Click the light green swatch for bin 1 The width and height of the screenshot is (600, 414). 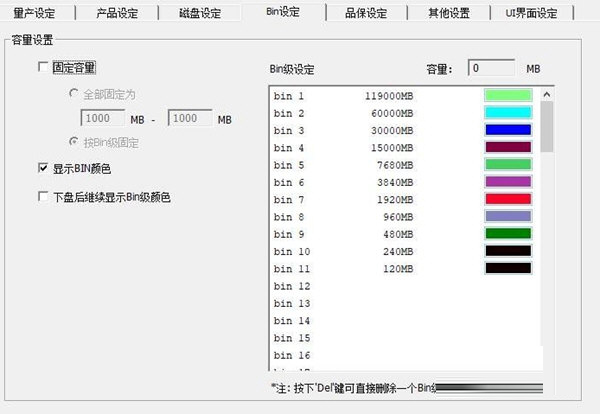pos(508,95)
